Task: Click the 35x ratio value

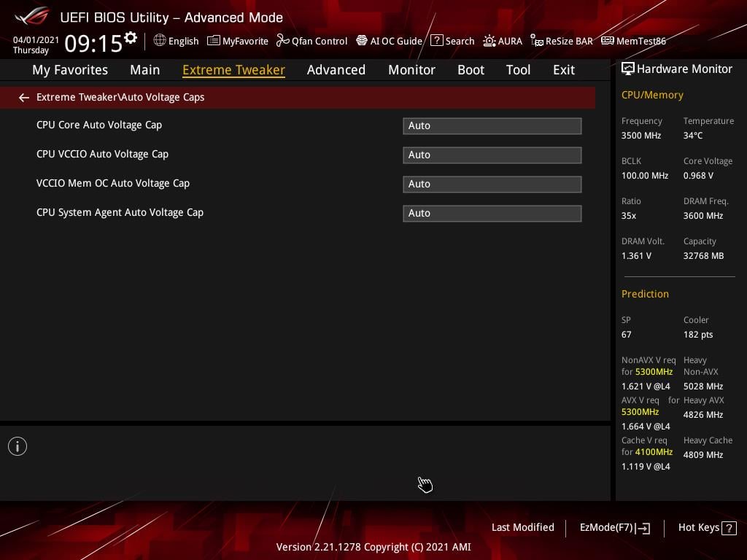Action: (x=629, y=216)
